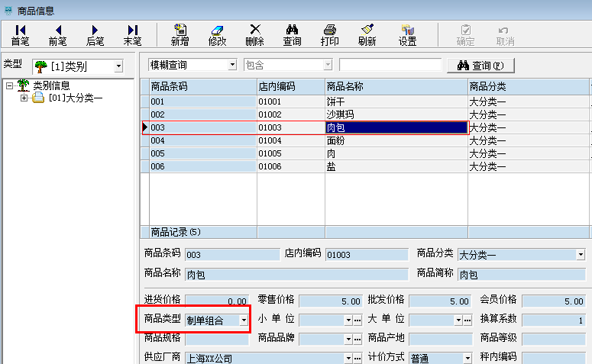The height and width of the screenshot is (364, 592).
Task: Click the 商品产地 input field
Action: pyautogui.click(x=440, y=340)
